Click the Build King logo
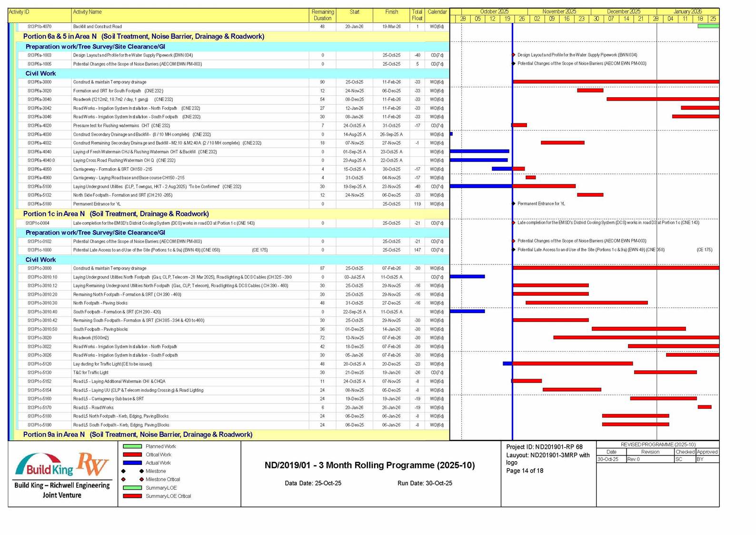 [x=44, y=465]
